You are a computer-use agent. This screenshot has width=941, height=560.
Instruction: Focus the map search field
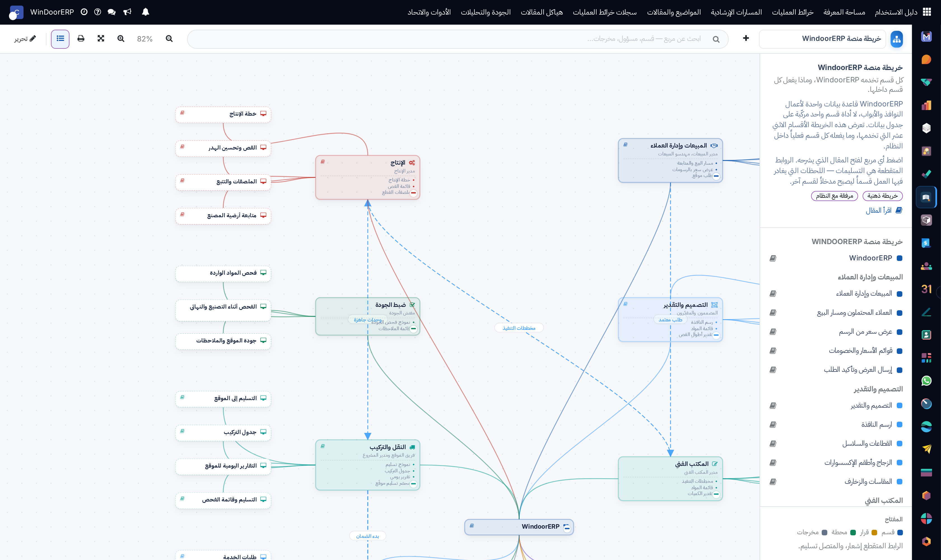(x=458, y=39)
